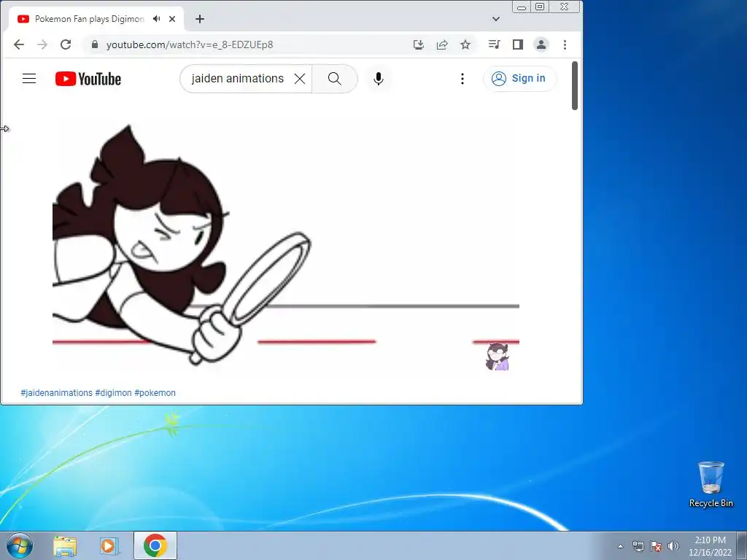Click the browser forward arrow
747x560 pixels.
[42, 44]
